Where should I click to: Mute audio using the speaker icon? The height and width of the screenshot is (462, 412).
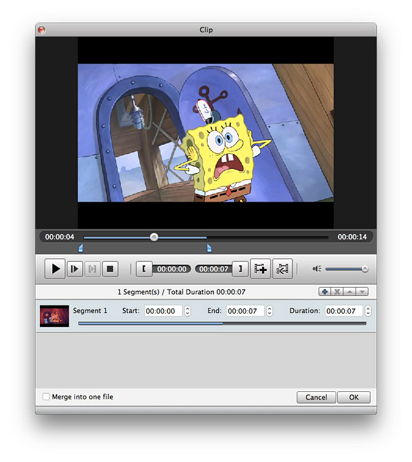(317, 269)
